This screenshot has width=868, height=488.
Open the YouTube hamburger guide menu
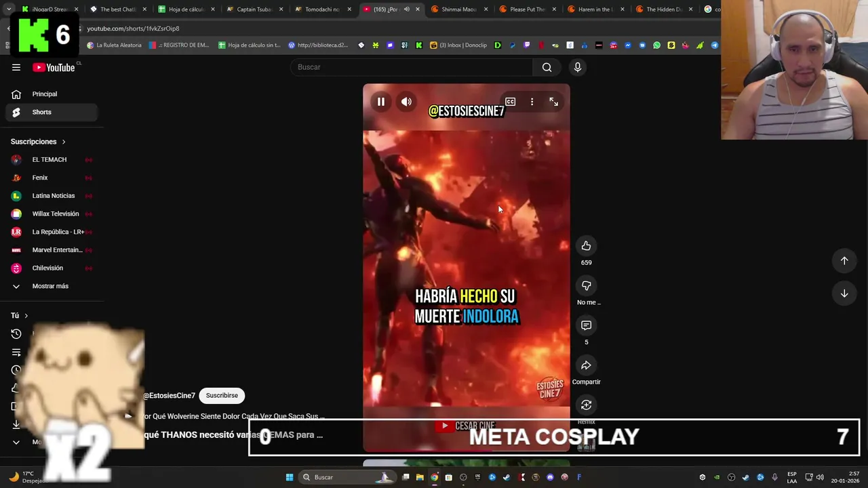coord(16,67)
